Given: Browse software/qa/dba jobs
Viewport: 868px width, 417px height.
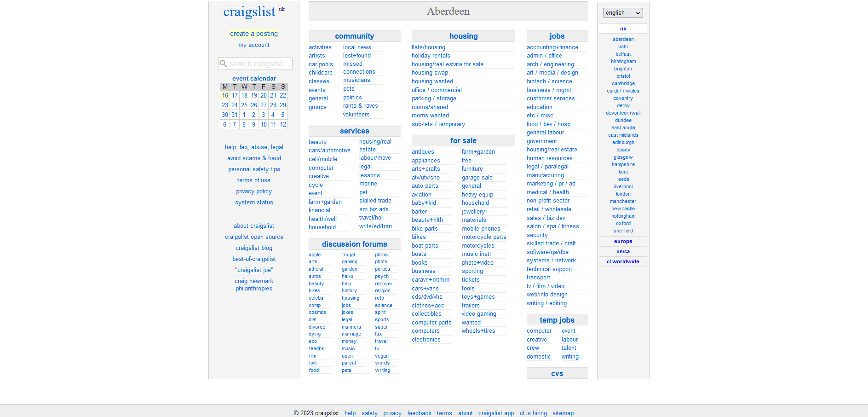Looking at the screenshot, I should [x=547, y=252].
